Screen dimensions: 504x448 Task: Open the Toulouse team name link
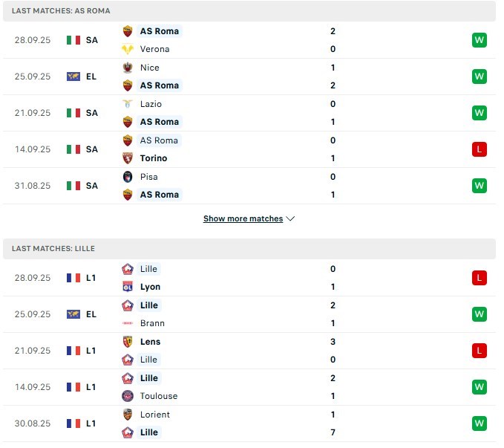pos(159,396)
